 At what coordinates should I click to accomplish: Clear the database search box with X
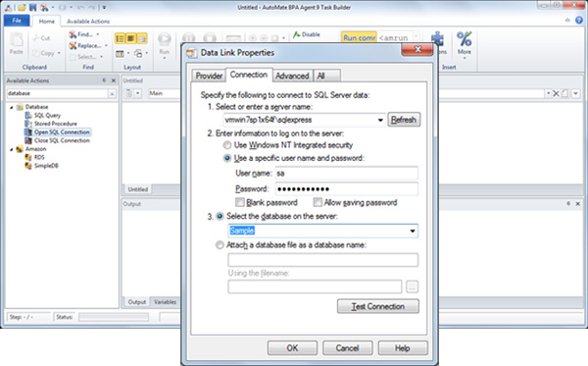[112, 94]
